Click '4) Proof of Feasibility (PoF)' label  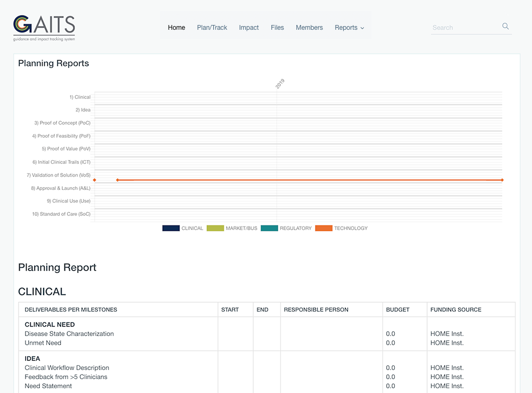pos(61,136)
